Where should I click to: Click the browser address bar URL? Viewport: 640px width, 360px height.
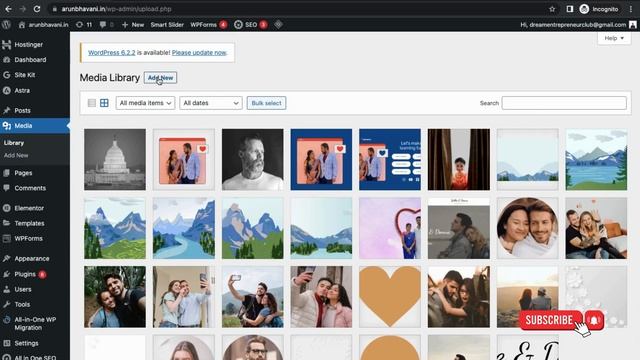point(117,9)
